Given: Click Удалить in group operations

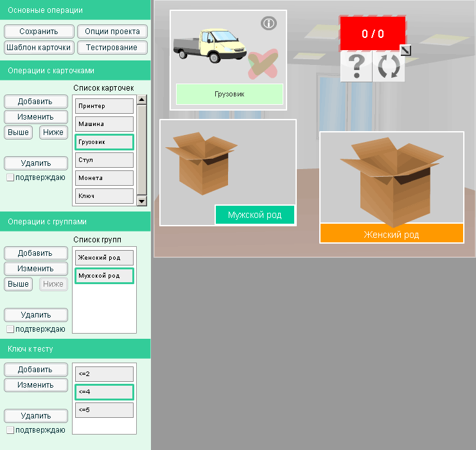Looking at the screenshot, I should (x=36, y=315).
